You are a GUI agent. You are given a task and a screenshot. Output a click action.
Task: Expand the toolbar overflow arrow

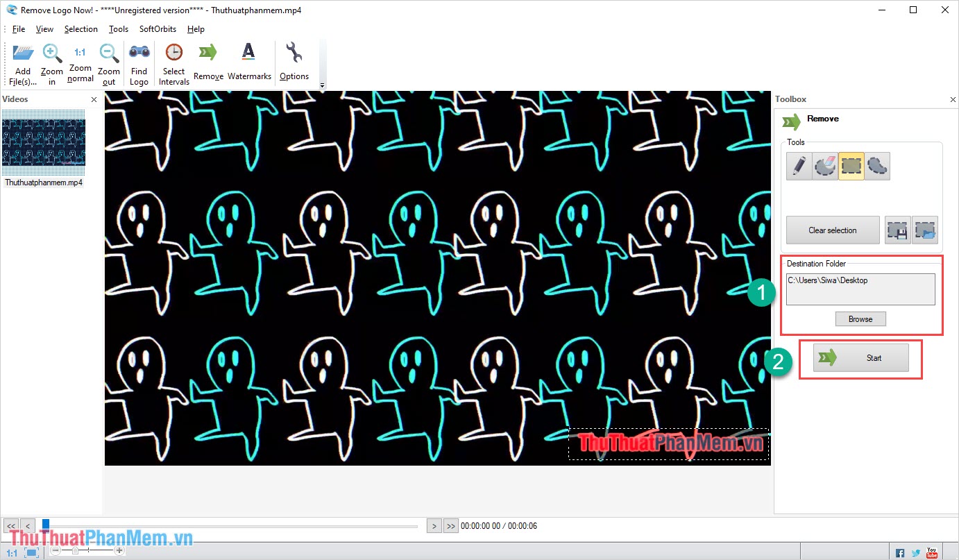pos(322,85)
